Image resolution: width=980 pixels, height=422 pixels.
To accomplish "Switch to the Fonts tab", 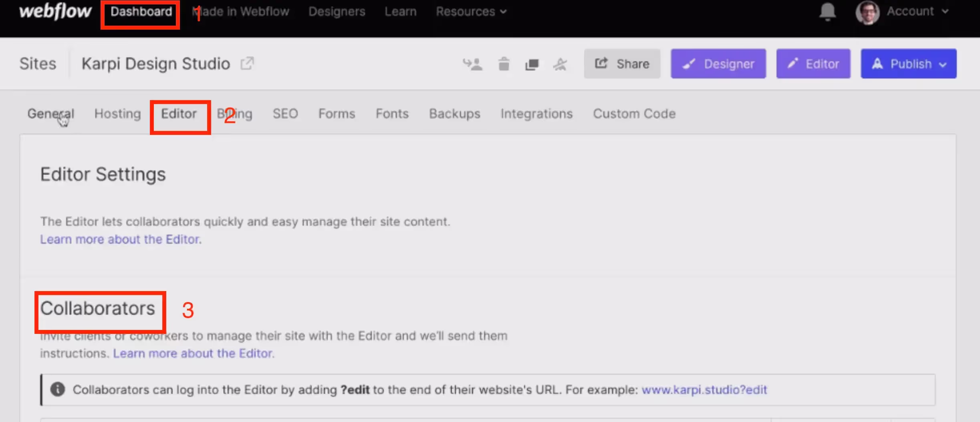I will coord(392,114).
